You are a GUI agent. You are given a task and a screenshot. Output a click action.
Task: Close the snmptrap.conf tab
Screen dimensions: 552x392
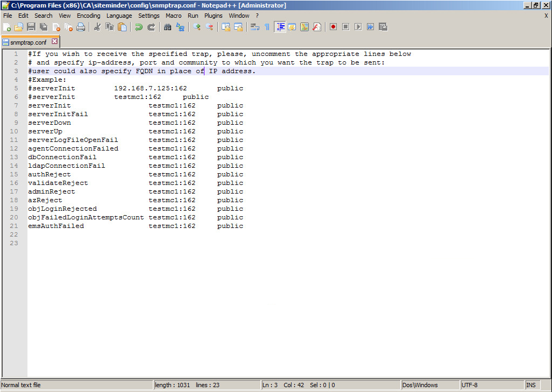click(54, 41)
